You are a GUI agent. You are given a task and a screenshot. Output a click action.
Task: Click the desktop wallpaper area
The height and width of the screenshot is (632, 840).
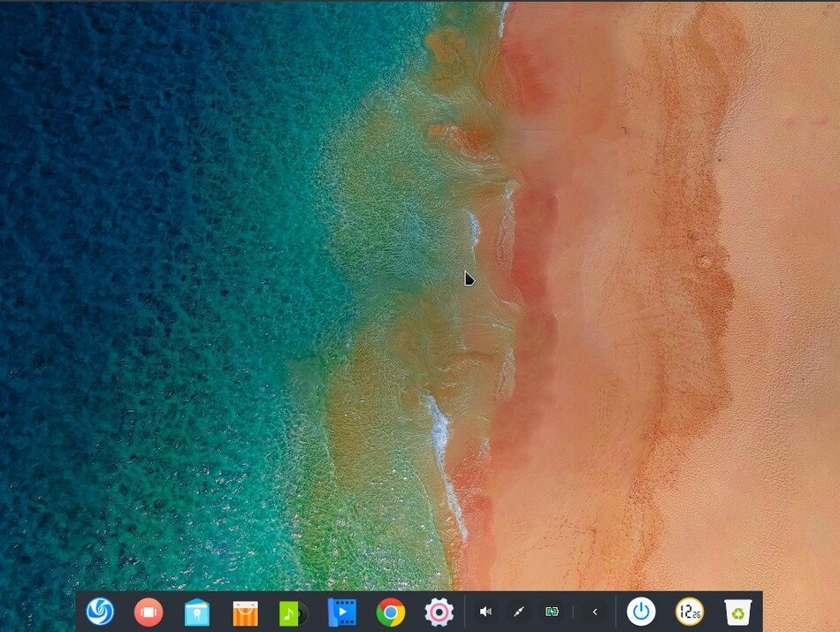[420, 292]
